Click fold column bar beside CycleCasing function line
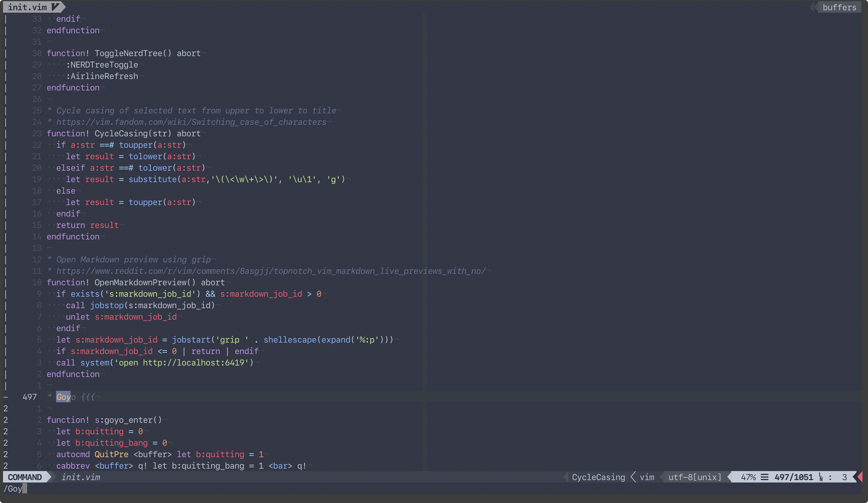The width and height of the screenshot is (868, 503). click(5, 133)
